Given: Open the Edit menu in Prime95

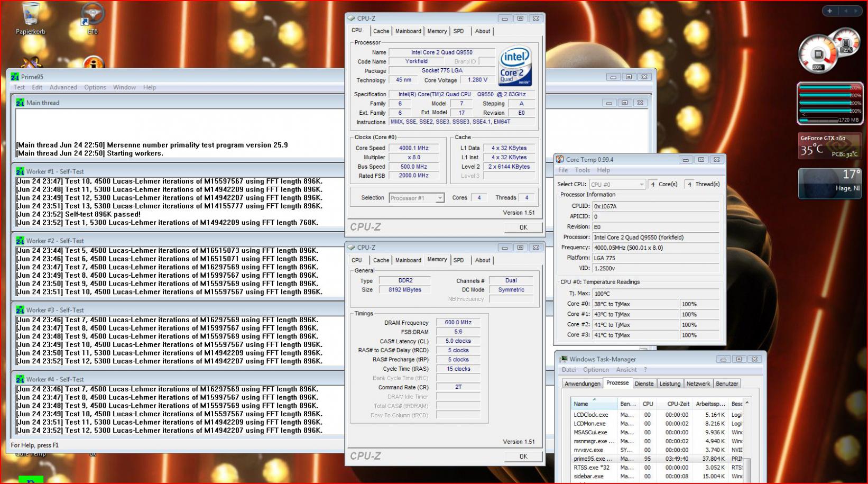Looking at the screenshot, I should click(37, 87).
